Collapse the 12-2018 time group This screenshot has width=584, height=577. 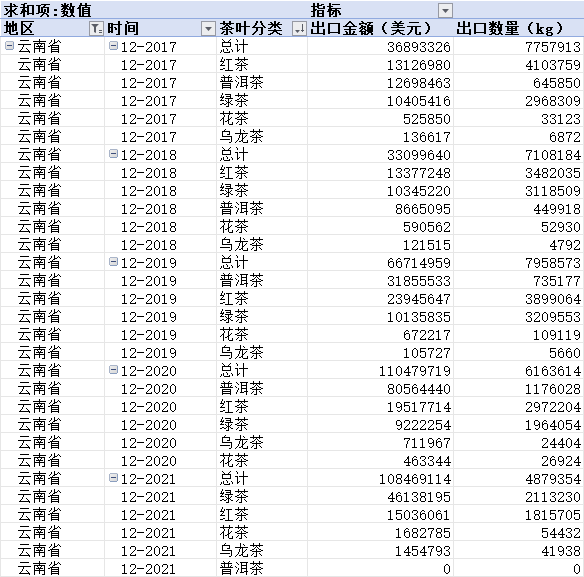(113, 154)
